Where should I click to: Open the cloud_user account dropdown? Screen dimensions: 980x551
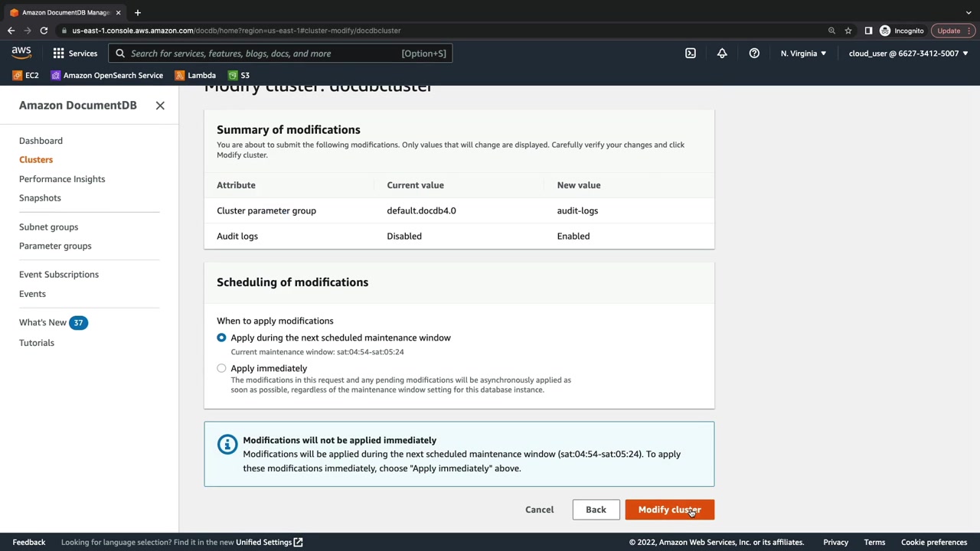tap(908, 54)
